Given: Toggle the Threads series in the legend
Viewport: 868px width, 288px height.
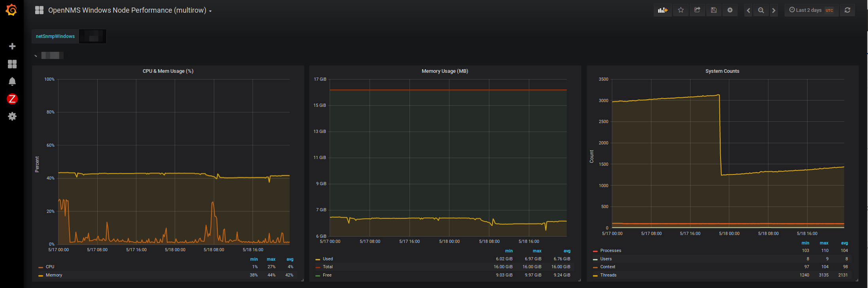Looking at the screenshot, I should (x=608, y=275).
